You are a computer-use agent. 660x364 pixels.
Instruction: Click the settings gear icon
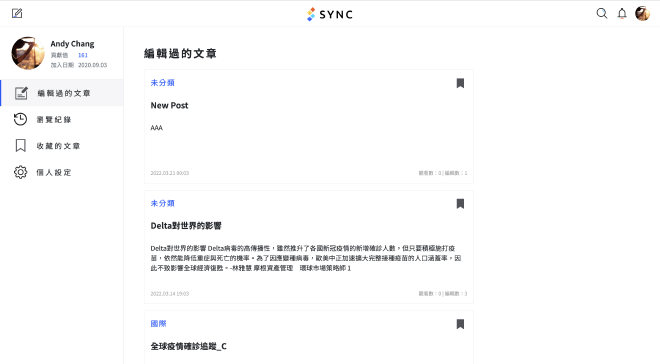click(20, 172)
